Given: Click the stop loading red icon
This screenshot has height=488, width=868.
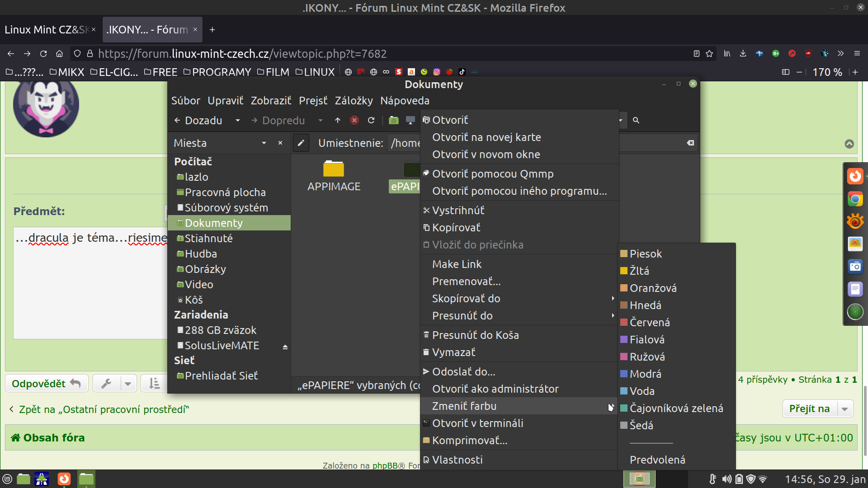Looking at the screenshot, I should click(354, 120).
